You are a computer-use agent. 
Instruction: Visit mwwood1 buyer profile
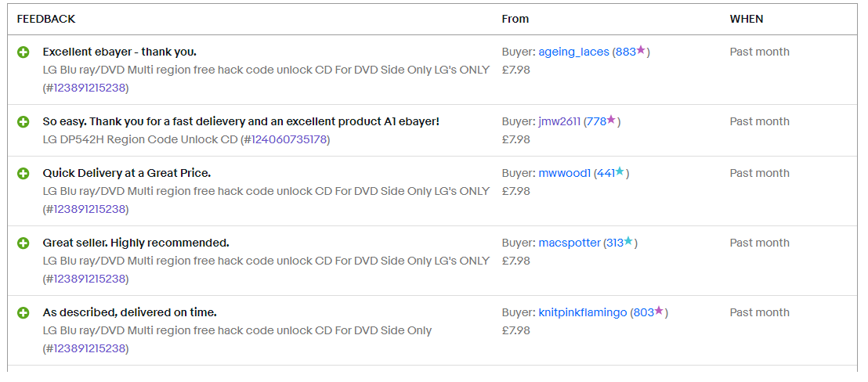(565, 174)
